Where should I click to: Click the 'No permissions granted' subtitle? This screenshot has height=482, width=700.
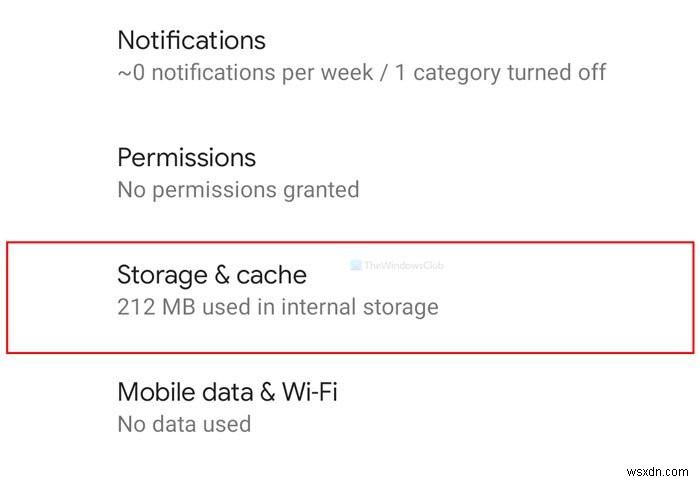(238, 189)
